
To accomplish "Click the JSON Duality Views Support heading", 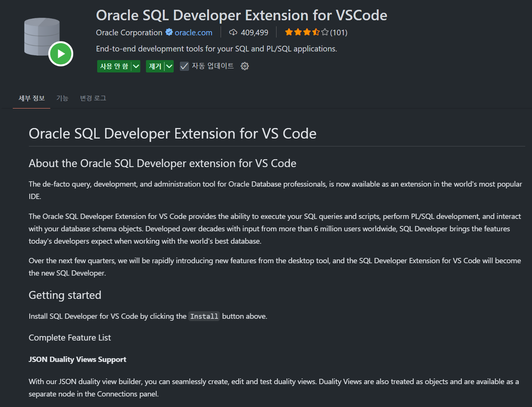I will click(77, 359).
